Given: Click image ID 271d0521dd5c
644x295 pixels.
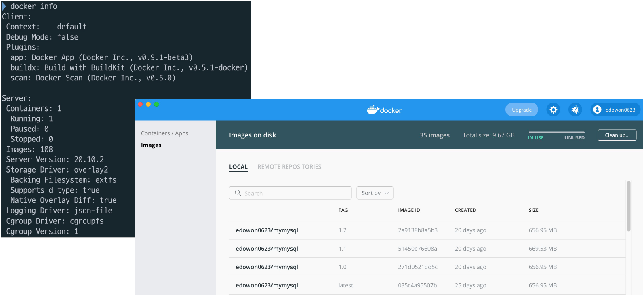Looking at the screenshot, I should [x=418, y=267].
